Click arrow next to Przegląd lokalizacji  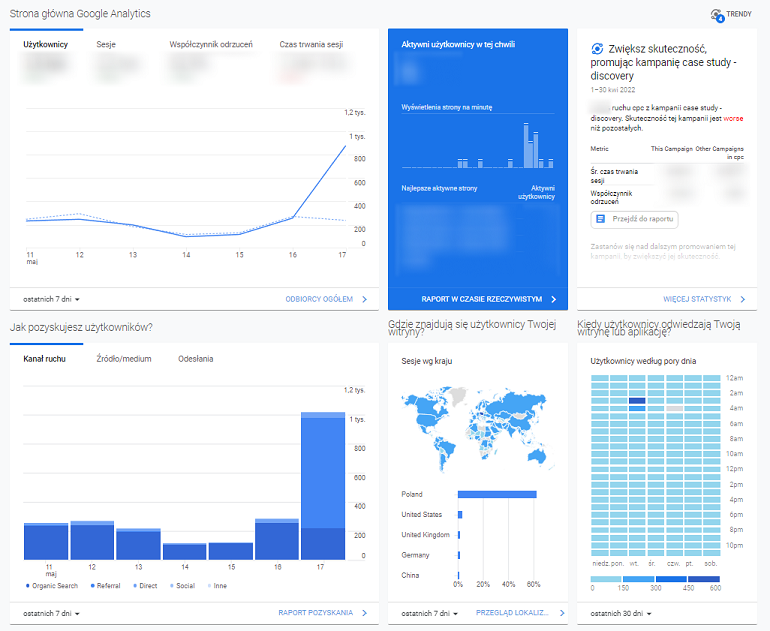(561, 613)
